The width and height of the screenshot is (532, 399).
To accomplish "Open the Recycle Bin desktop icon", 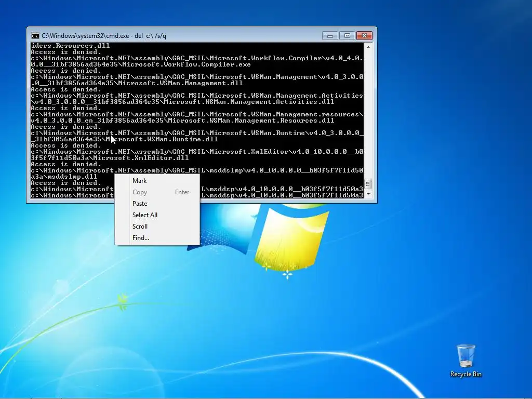I will click(466, 361).
